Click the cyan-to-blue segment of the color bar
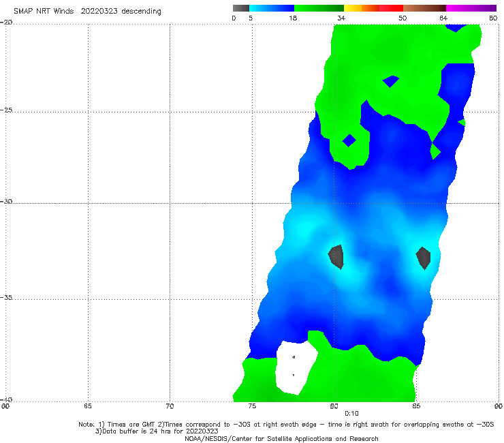Screen dimensions: 504x443 tap(272, 8)
